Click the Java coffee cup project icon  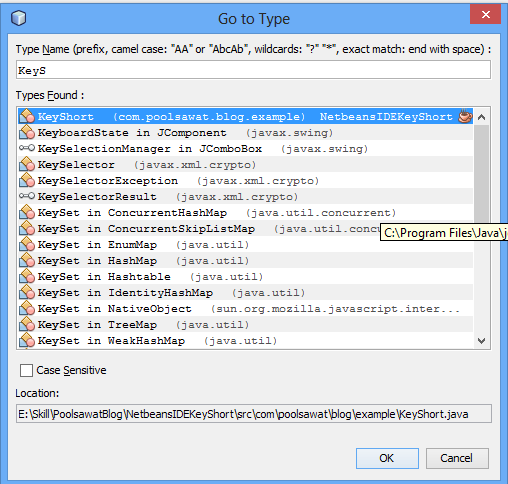465,116
